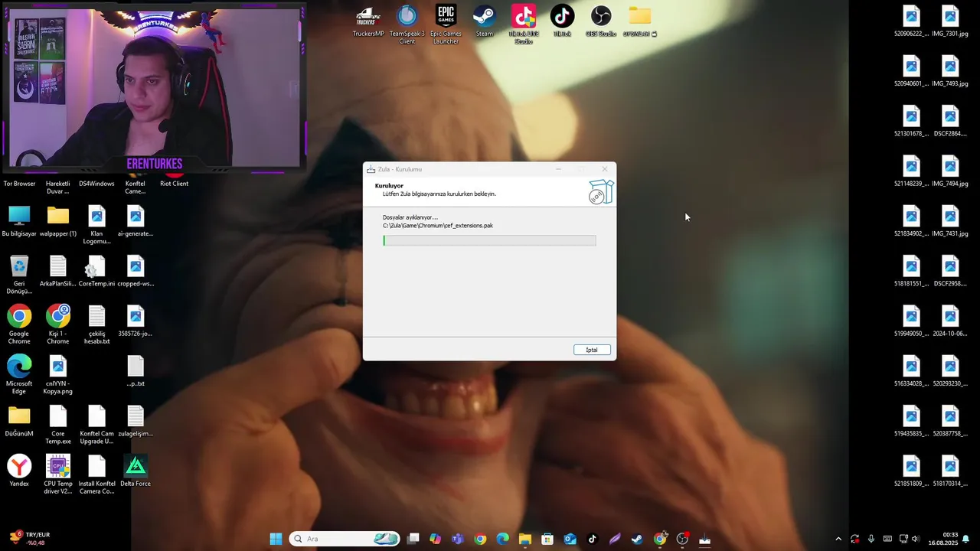Select the 2024-10-06 image file
This screenshot has height=551, width=980.
(950, 321)
